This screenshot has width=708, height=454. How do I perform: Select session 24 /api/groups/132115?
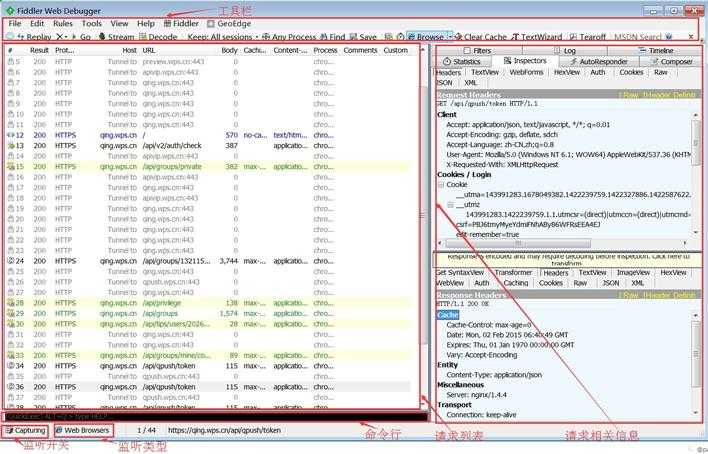208,261
